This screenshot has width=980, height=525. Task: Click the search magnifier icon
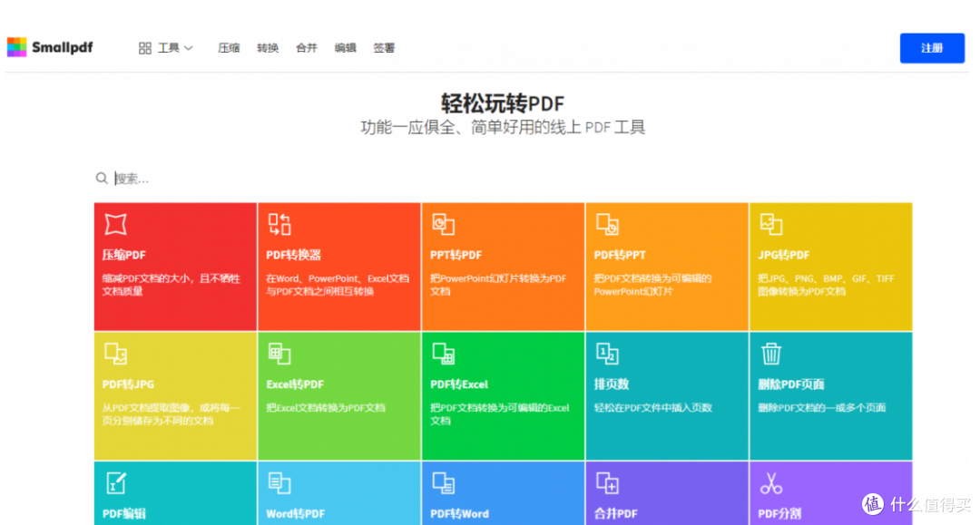[102, 179]
